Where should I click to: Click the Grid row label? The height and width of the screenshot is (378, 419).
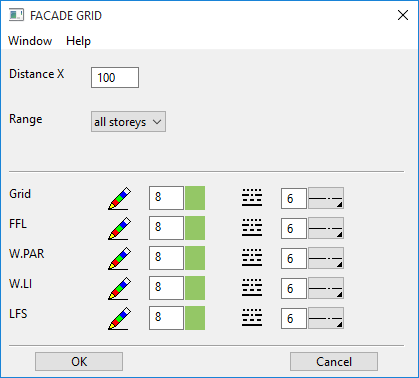tap(20, 194)
